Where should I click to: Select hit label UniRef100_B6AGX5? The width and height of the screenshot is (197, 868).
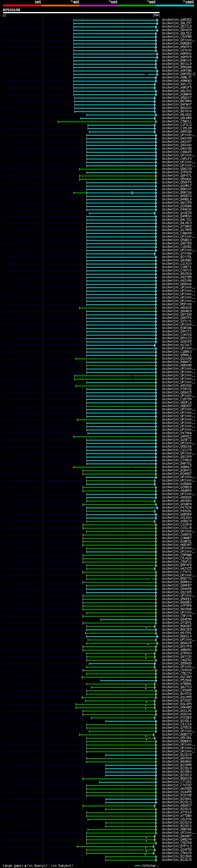point(177,643)
